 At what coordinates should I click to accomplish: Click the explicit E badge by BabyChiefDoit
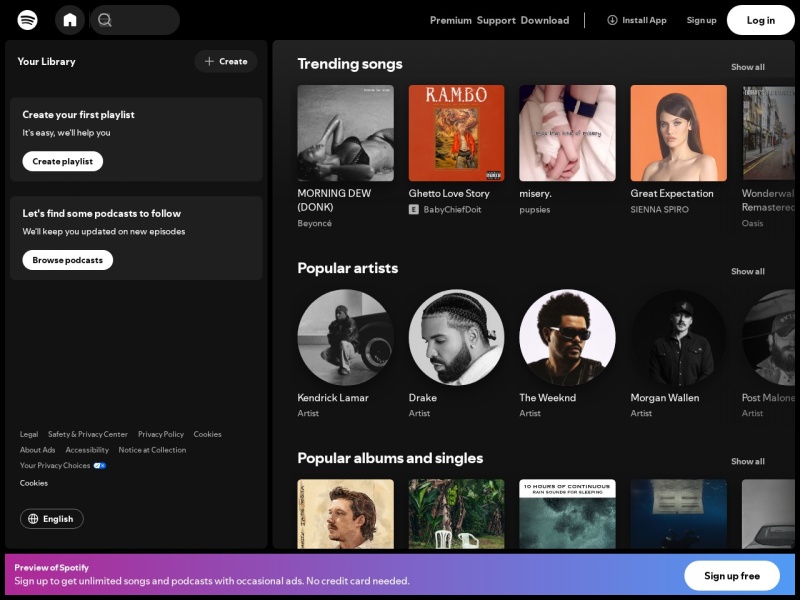coord(413,209)
